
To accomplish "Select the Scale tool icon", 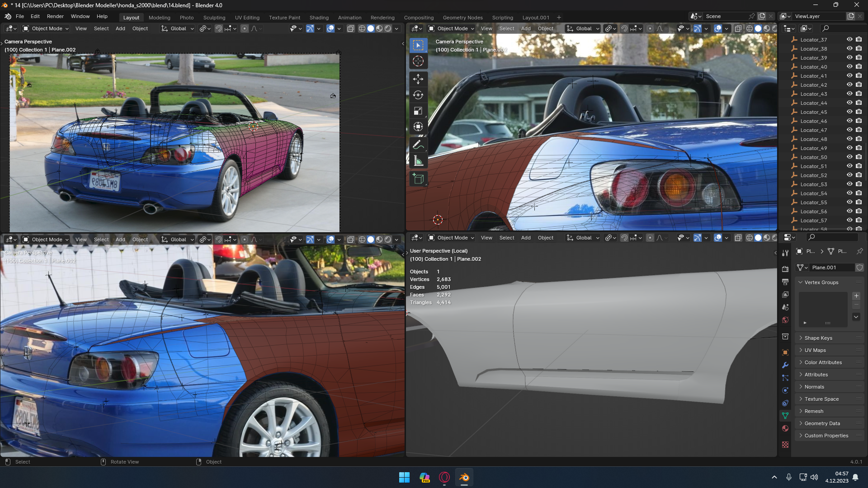I will (x=418, y=111).
